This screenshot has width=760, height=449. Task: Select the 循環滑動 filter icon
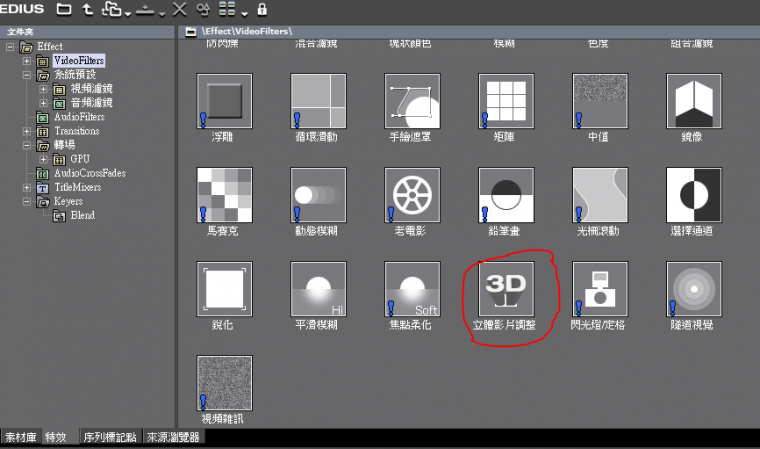click(318, 101)
